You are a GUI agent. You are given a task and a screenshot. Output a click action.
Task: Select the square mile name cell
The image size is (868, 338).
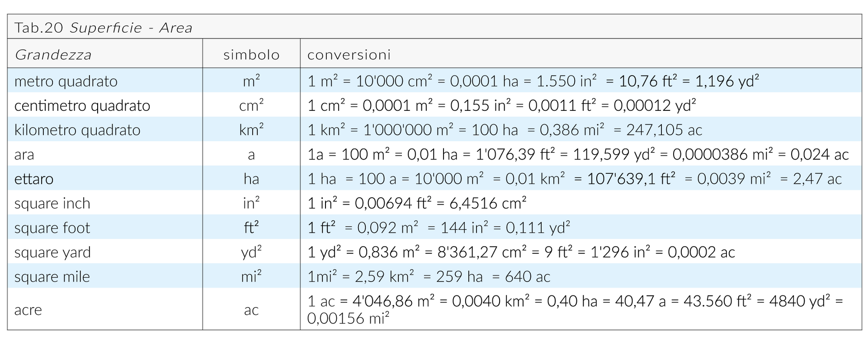point(52,277)
